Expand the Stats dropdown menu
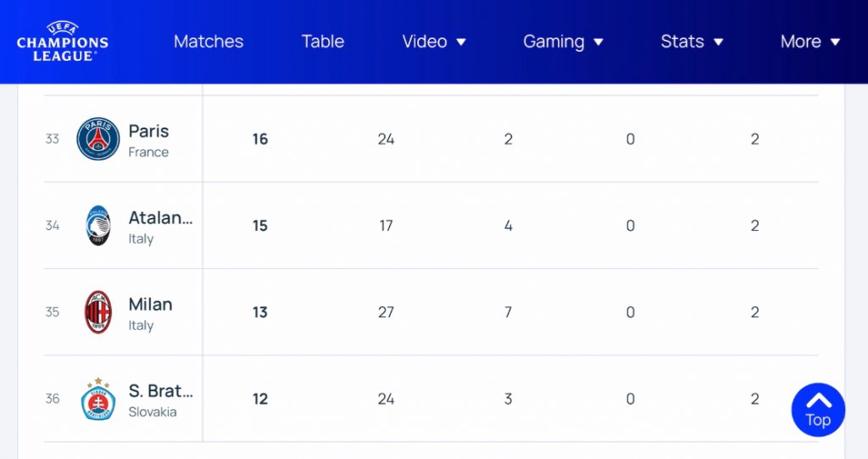This screenshot has width=868, height=459. pos(692,42)
